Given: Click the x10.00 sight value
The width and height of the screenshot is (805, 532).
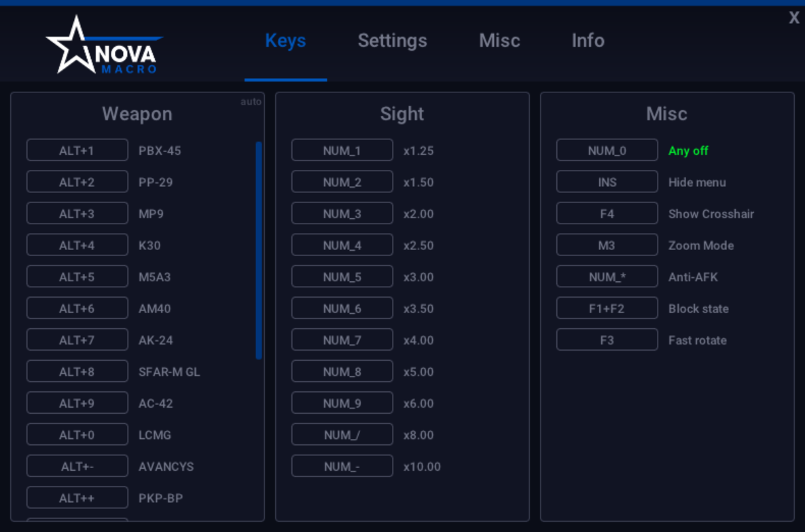Looking at the screenshot, I should tap(422, 466).
